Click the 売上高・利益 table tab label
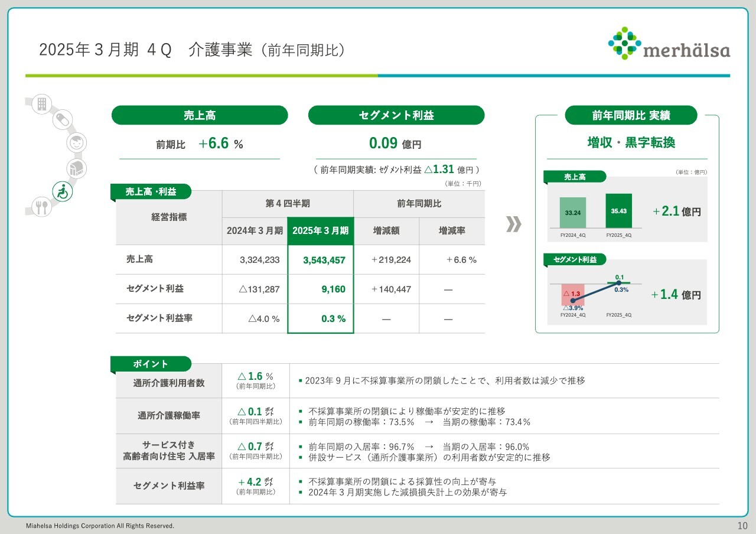Screen dimensions: 756x534 pos(151,191)
